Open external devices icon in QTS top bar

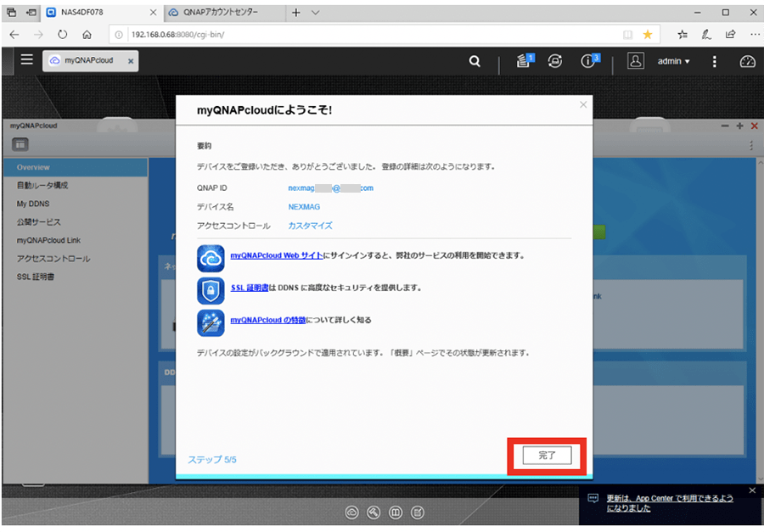[x=555, y=61]
